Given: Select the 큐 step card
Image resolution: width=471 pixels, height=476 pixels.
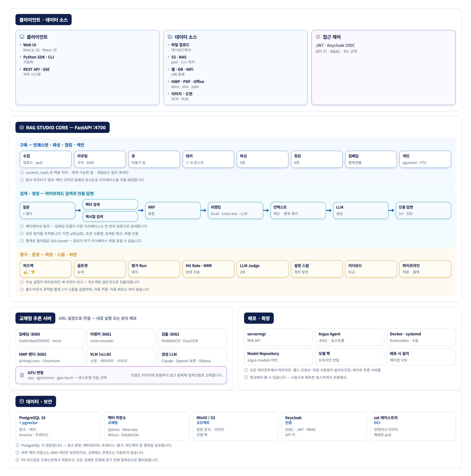Looking at the screenshot, I should pyautogui.click(x=154, y=159).
